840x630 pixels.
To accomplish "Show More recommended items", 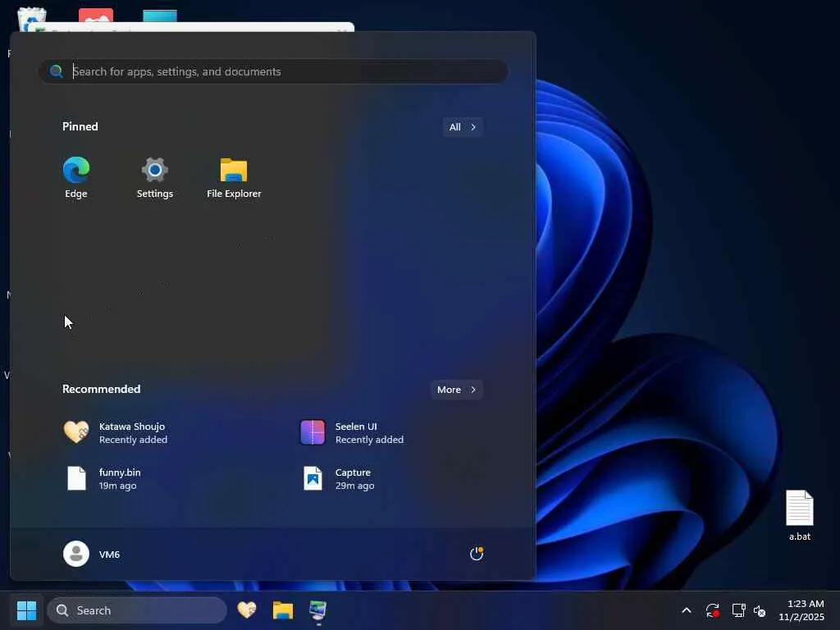I will tap(456, 390).
